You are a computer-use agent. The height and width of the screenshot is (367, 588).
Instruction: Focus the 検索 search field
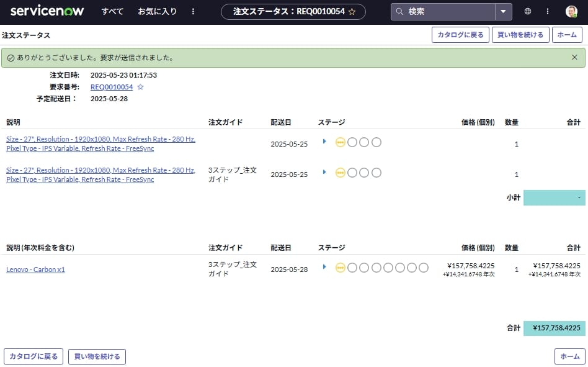(450, 12)
